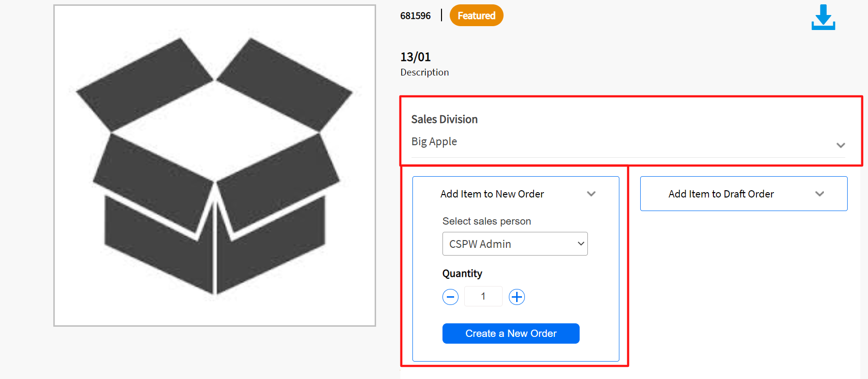
Task: Click the plus icon to increase quantity
Action: (517, 296)
